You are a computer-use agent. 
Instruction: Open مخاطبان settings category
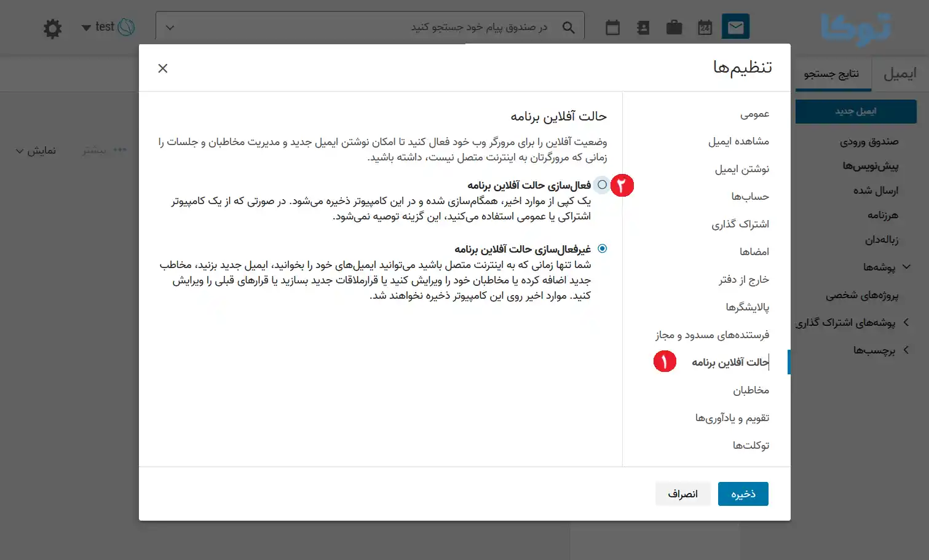click(751, 390)
